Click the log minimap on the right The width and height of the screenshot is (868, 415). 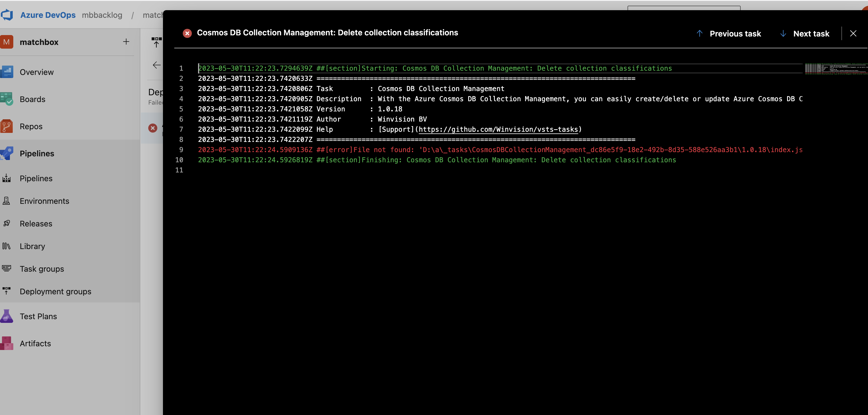(836, 69)
